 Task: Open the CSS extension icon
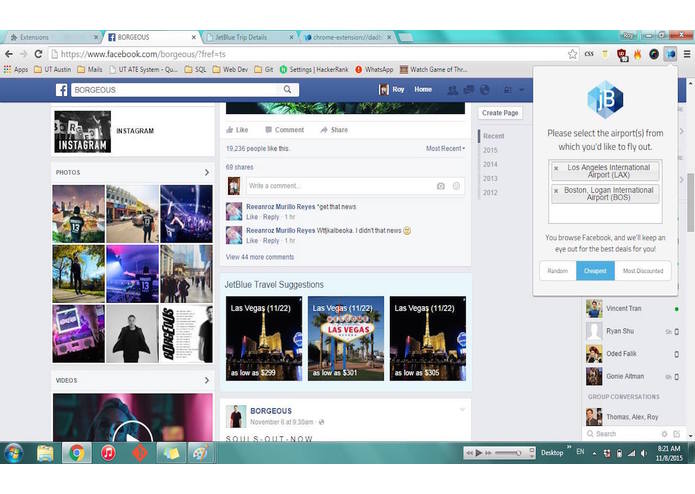[x=589, y=54]
